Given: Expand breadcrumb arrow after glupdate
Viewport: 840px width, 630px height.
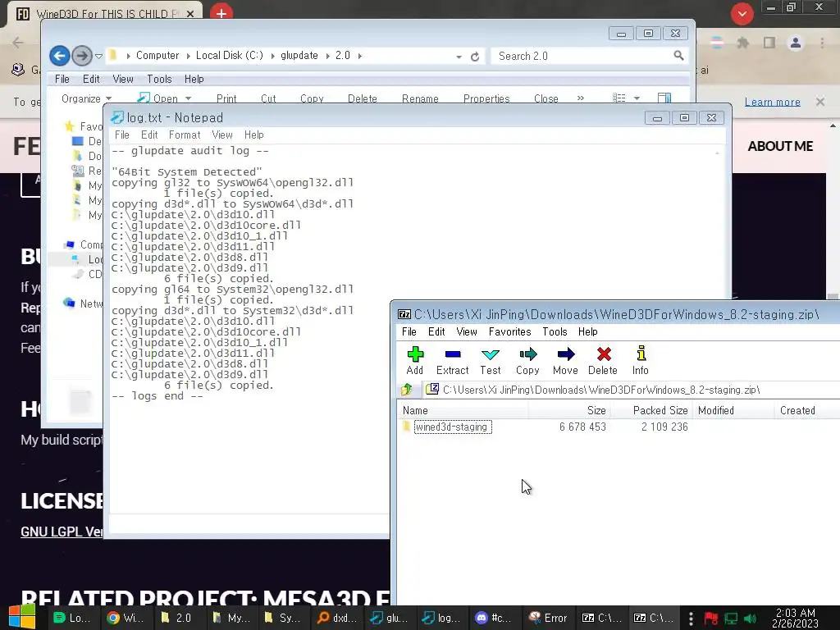Looking at the screenshot, I should (327, 56).
